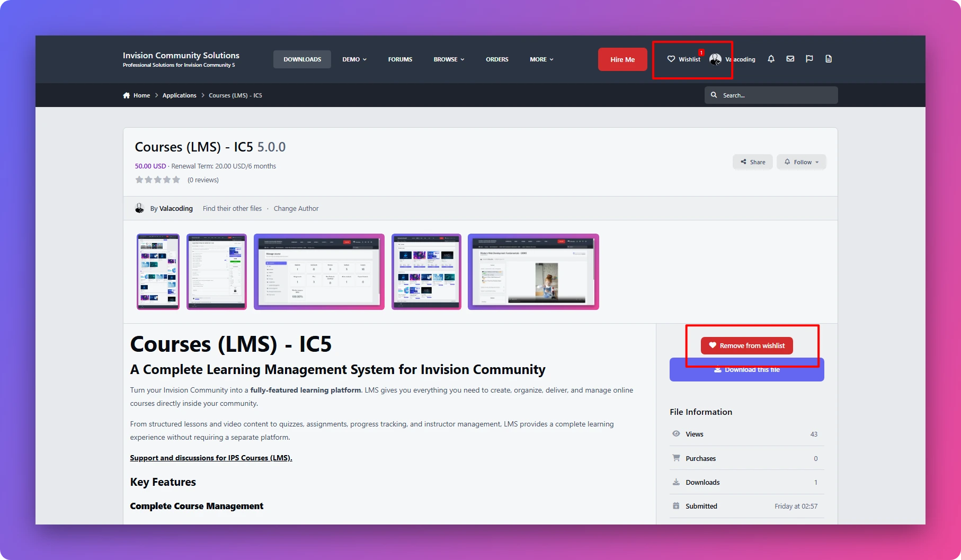
Task: Open Support and discussions for IPS Courses link
Action: tap(211, 458)
